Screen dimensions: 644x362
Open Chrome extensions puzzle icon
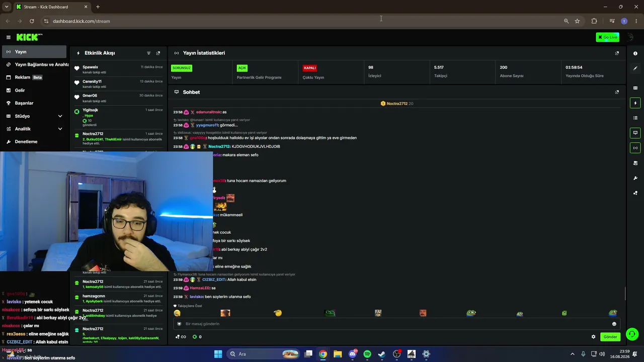(x=594, y=21)
